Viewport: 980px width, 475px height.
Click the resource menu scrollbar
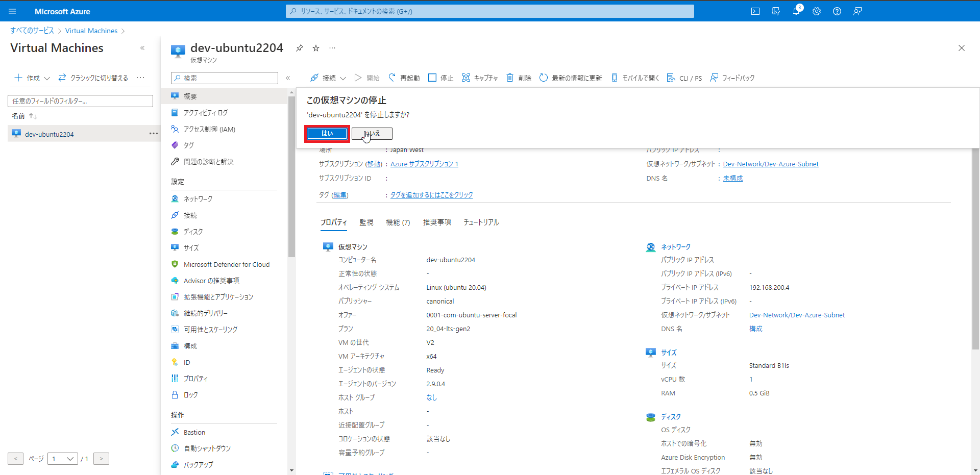point(291,176)
